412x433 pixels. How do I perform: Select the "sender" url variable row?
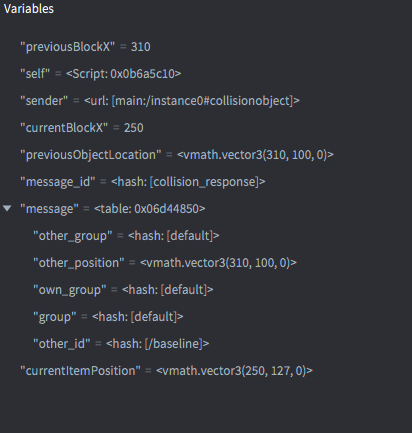coord(206,101)
